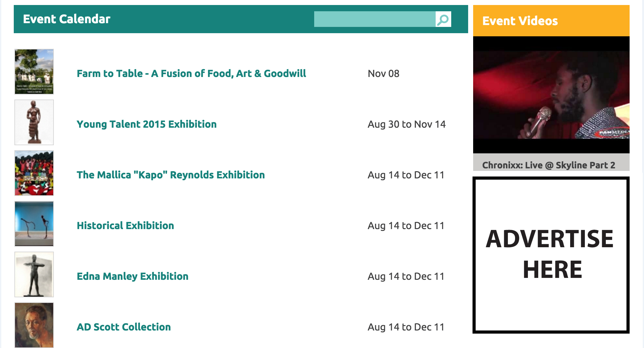Click the Chronixx: Live @ Skyline Part 2 caption

point(549,165)
